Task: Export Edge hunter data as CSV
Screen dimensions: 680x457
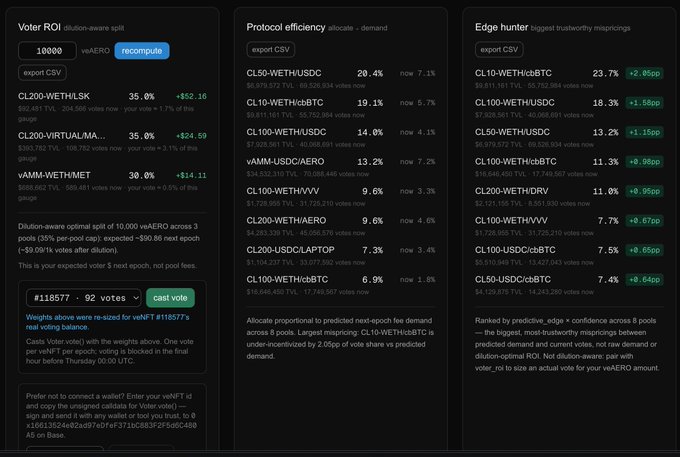Action: click(499, 49)
